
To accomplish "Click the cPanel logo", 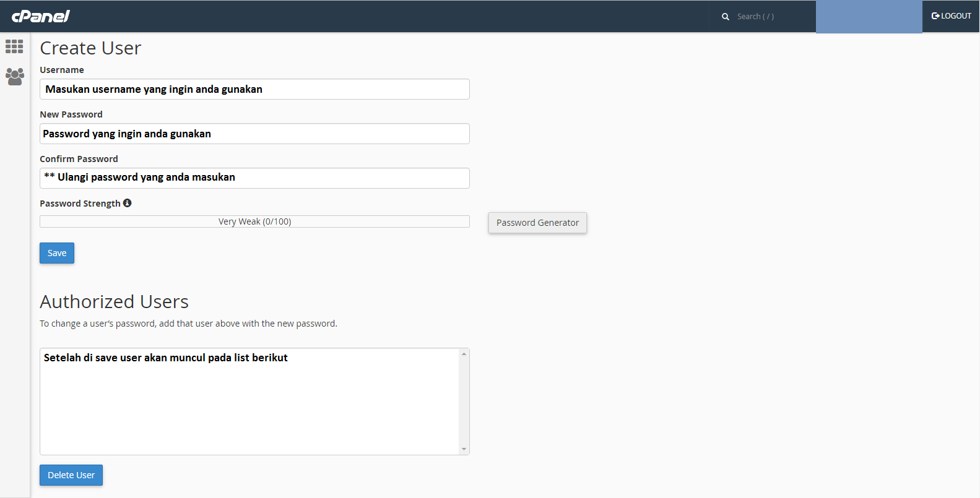I will click(41, 16).
